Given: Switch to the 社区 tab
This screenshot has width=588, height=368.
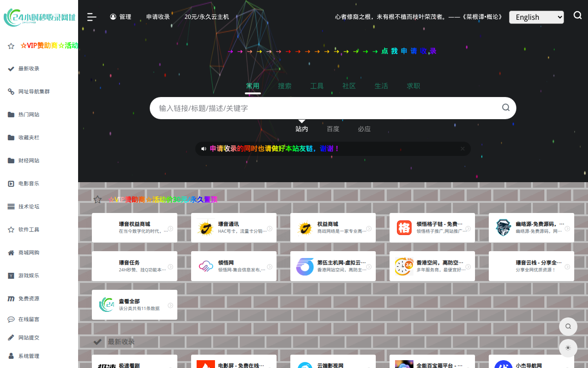Looking at the screenshot, I should 349,86.
